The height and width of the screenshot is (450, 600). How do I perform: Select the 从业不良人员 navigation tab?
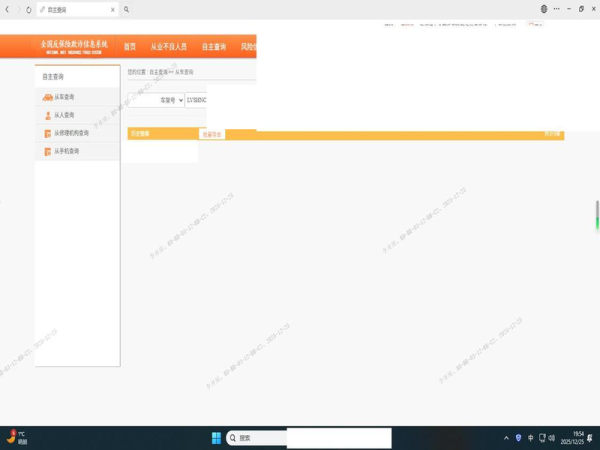click(x=168, y=47)
